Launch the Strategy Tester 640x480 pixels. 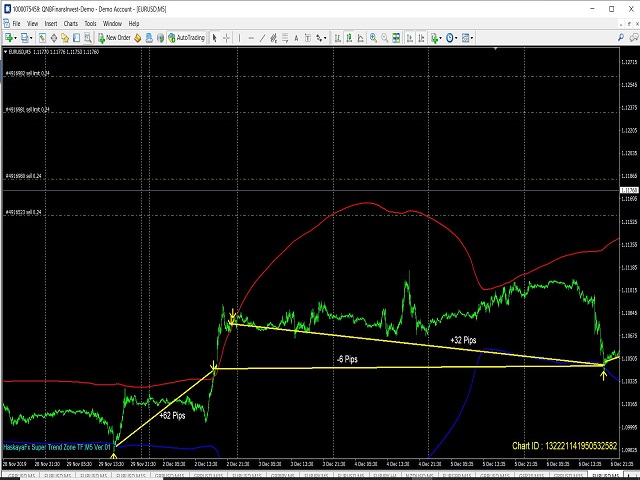tap(87, 38)
